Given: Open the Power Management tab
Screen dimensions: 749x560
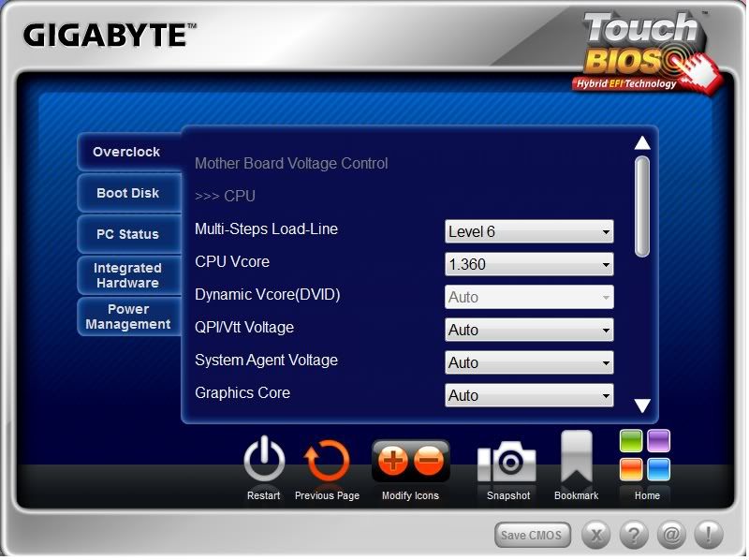Looking at the screenshot, I should [128, 317].
